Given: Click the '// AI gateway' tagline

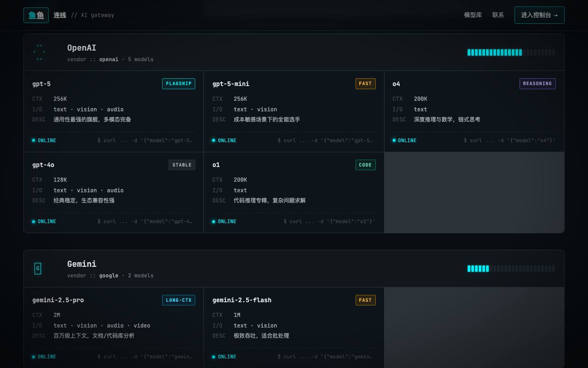Looking at the screenshot, I should tap(93, 15).
